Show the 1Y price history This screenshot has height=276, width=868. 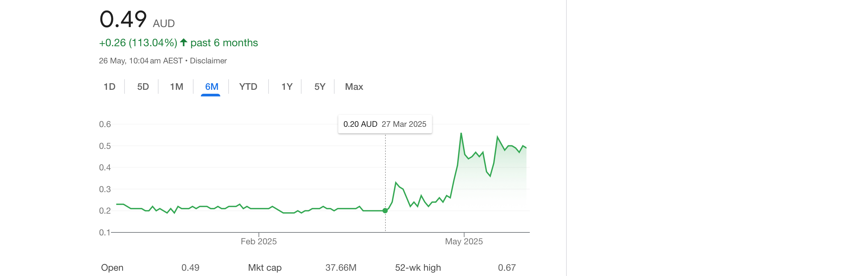287,87
